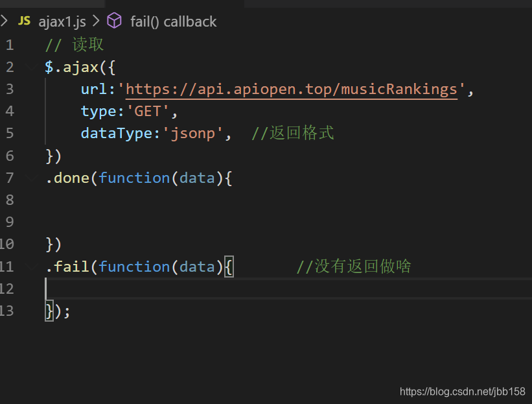Click line number 8 in gutter
The image size is (532, 404).
10,200
